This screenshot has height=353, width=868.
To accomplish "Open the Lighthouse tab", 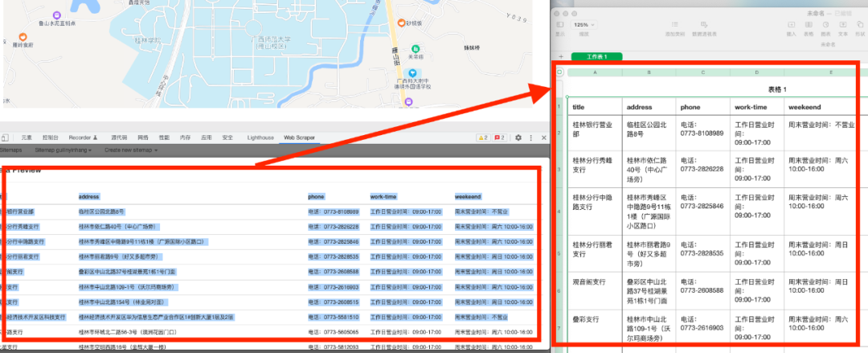I will click(x=260, y=138).
